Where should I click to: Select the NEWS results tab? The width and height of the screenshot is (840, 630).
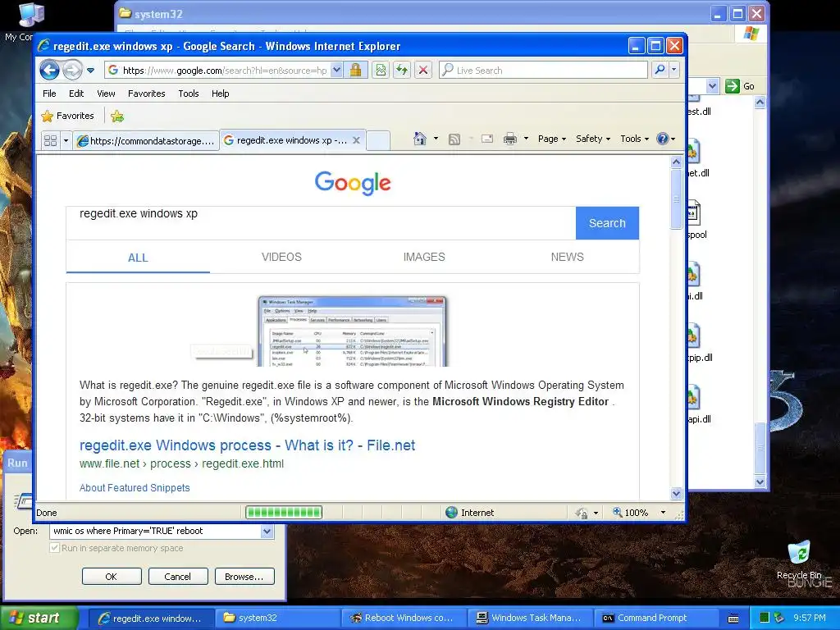coord(568,257)
